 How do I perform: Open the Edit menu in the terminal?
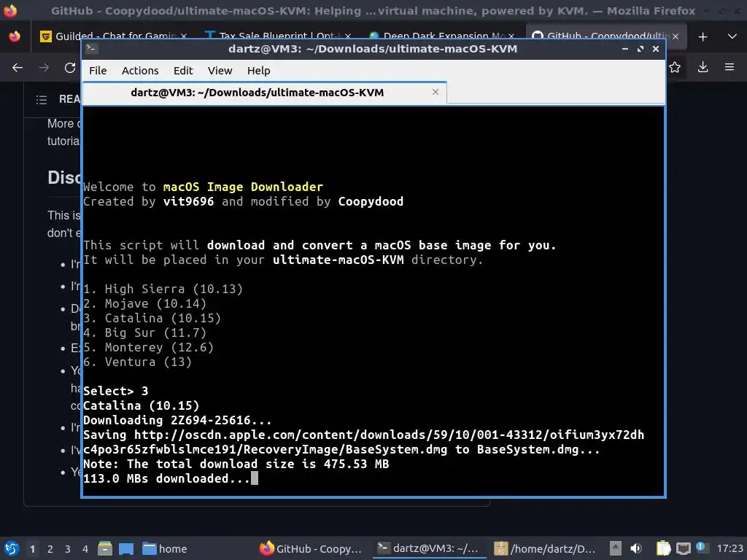coord(183,71)
